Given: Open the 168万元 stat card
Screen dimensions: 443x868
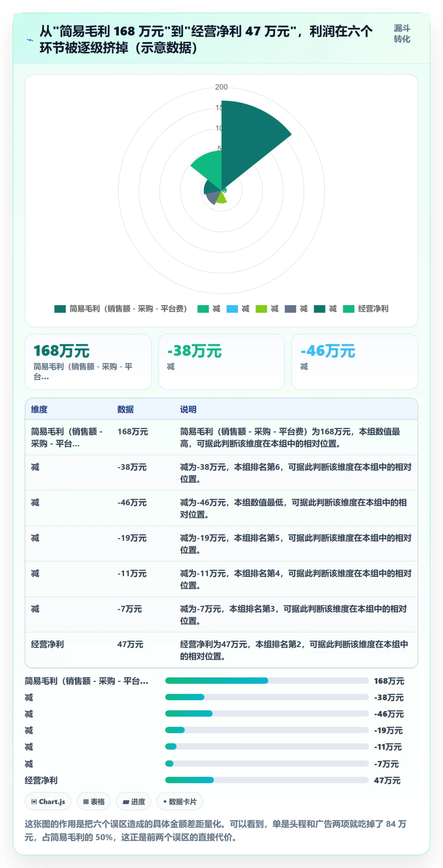Looking at the screenshot, I should pyautogui.click(x=88, y=362).
